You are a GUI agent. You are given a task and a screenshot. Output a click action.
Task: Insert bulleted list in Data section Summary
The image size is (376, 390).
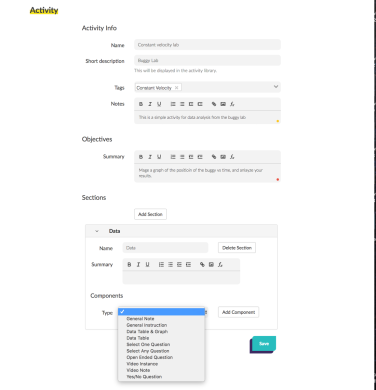(x=170, y=264)
